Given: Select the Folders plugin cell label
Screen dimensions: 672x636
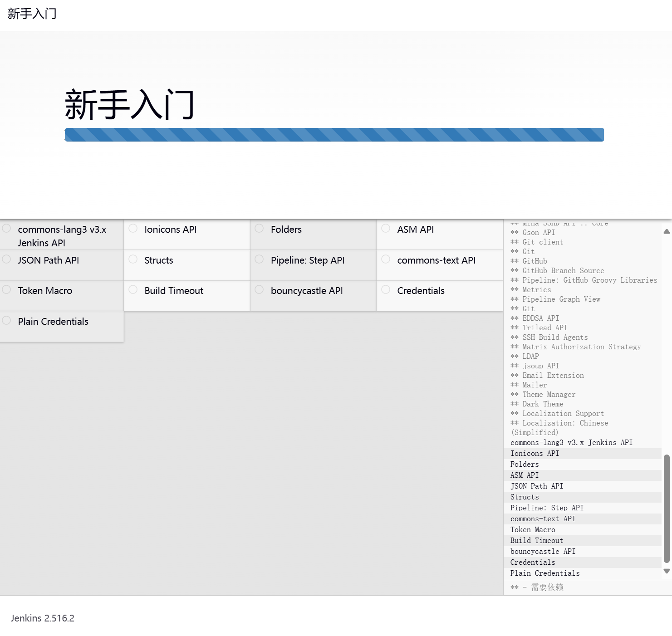Looking at the screenshot, I should (x=286, y=230).
